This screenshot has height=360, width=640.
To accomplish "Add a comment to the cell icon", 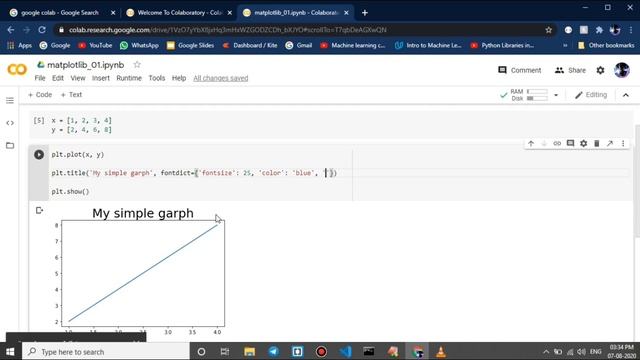I will (570, 143).
